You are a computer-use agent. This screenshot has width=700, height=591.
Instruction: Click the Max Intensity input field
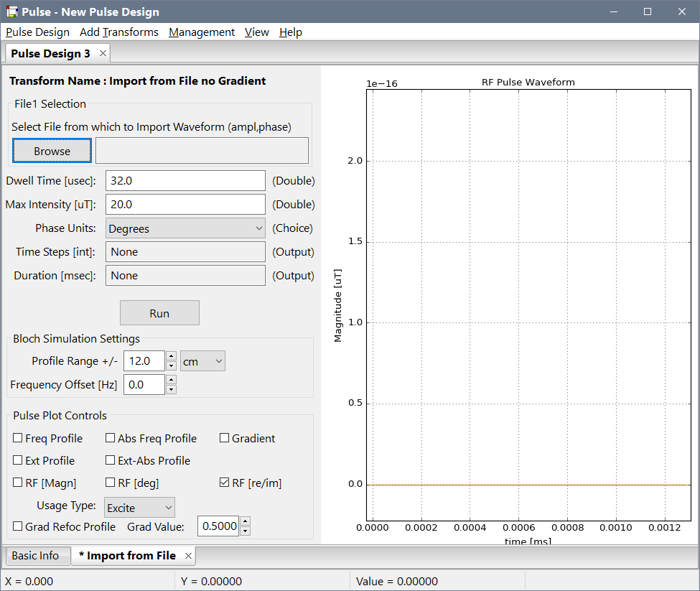click(x=185, y=205)
